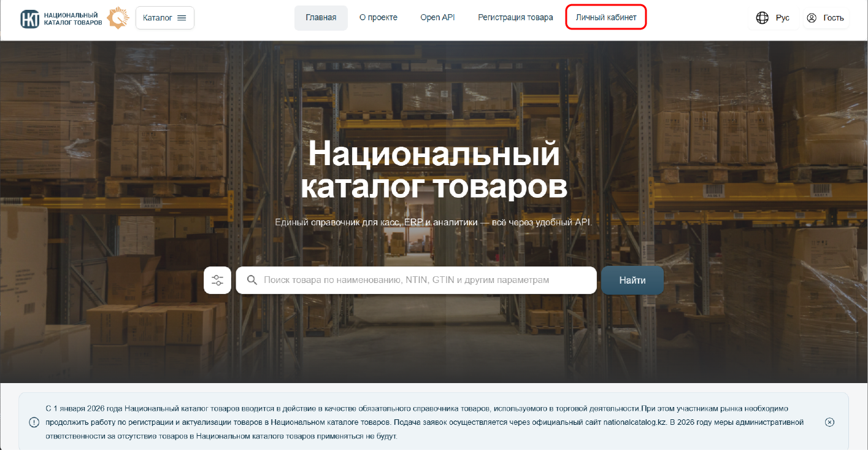Open the Open API page

tap(437, 18)
